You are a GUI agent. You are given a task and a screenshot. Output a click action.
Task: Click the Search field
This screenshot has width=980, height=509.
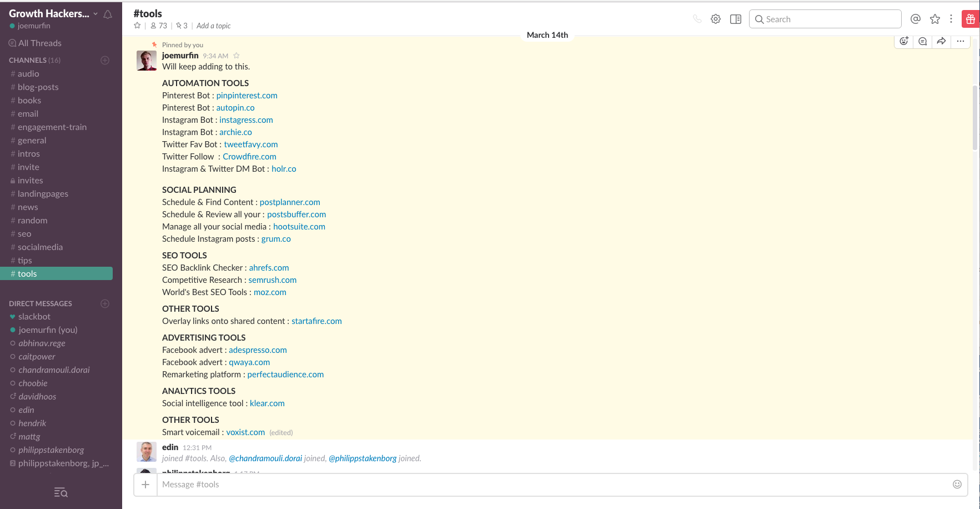pos(825,19)
